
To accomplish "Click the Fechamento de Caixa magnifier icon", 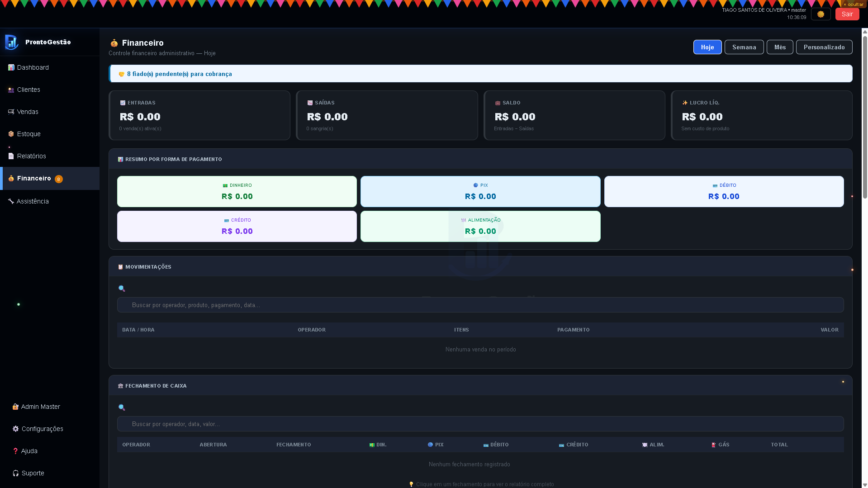I will (x=122, y=407).
